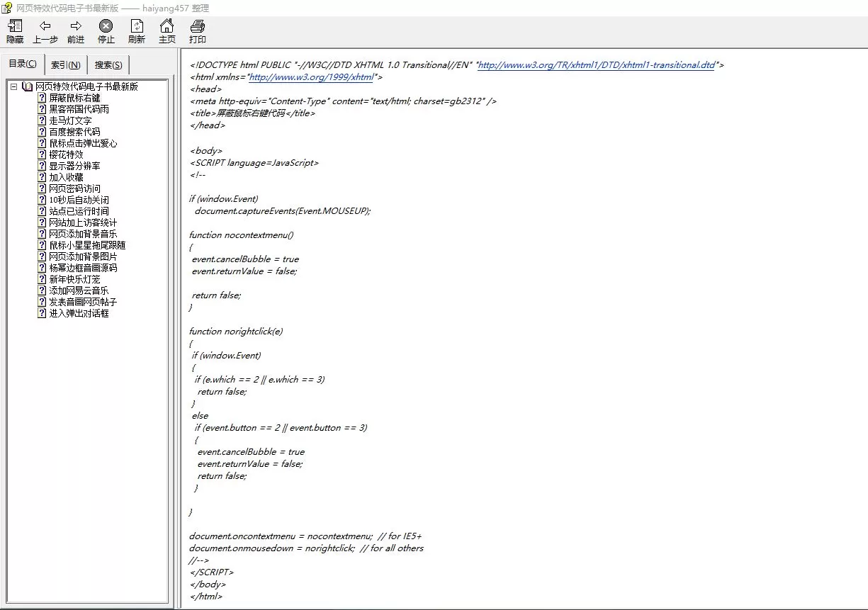Open the 10秒后自动关闭 topic

pos(79,200)
